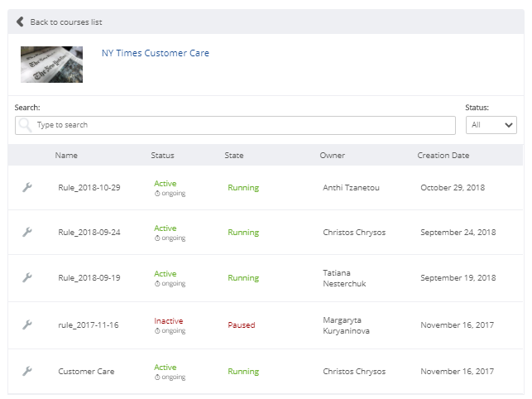The height and width of the screenshot is (399, 532).
Task: Sort by the Owner column header
Action: click(x=332, y=155)
